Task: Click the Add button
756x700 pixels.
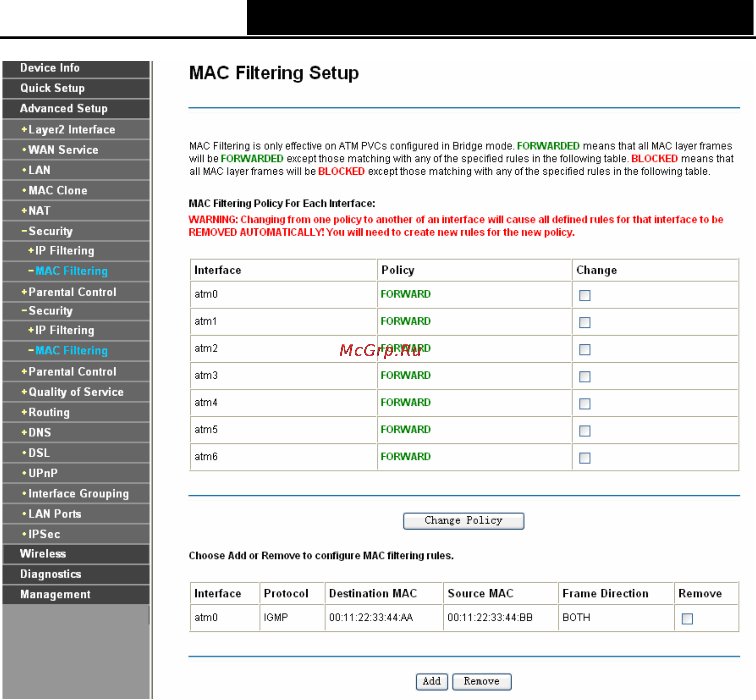Action: 431,681
